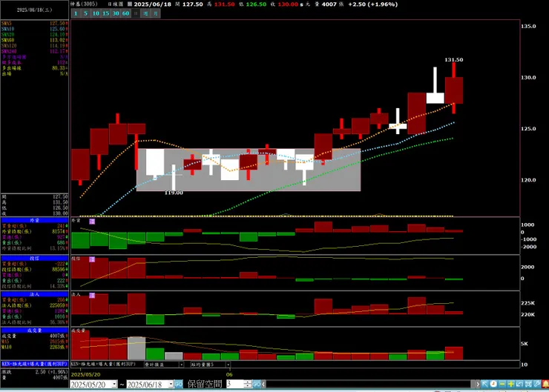
Task: Click the 法人持股比例 row in institutional panel
Action: [x=34, y=322]
